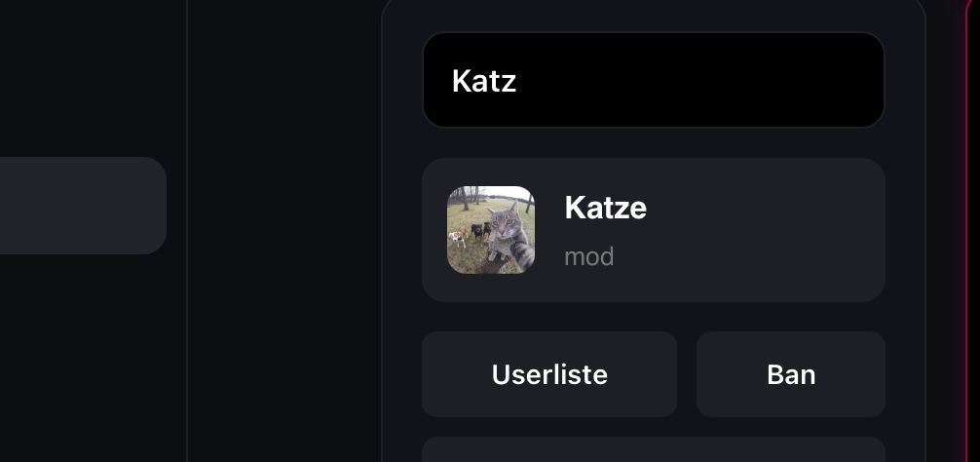Screen dimensions: 980x462
Task: Click the cut-off panel beneath the Ban button
Action: tap(790, 450)
